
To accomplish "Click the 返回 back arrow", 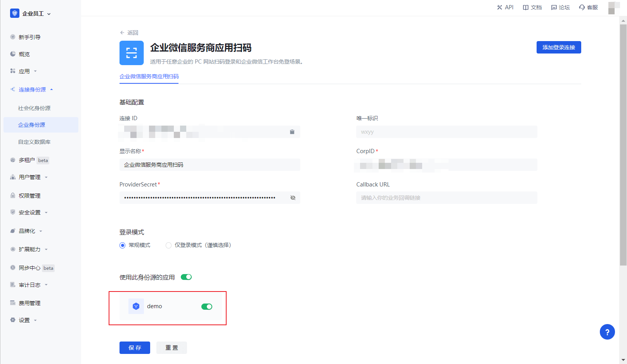I will point(123,33).
